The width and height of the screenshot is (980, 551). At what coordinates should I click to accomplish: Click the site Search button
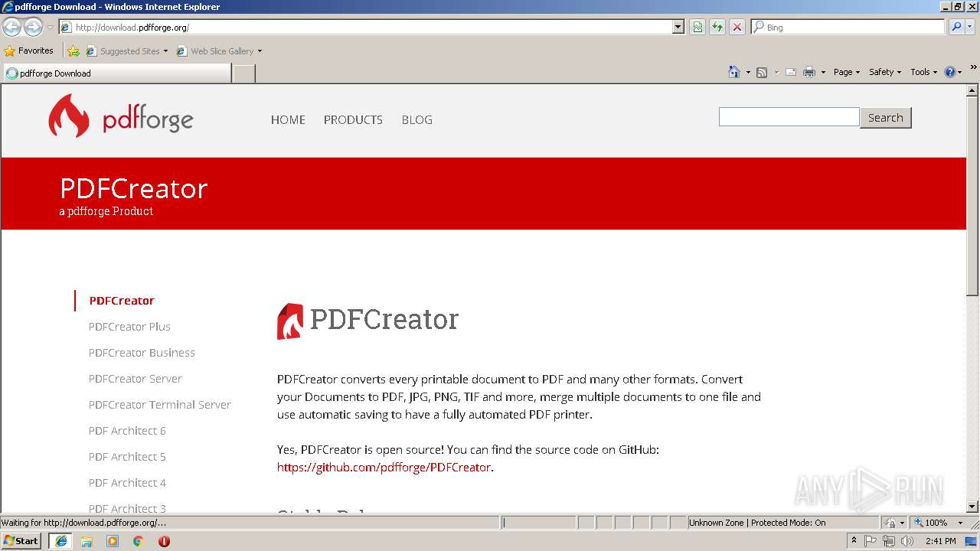point(886,118)
